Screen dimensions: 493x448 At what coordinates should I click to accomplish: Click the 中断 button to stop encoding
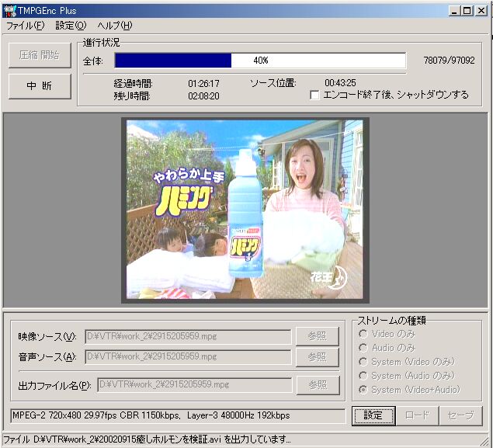40,86
